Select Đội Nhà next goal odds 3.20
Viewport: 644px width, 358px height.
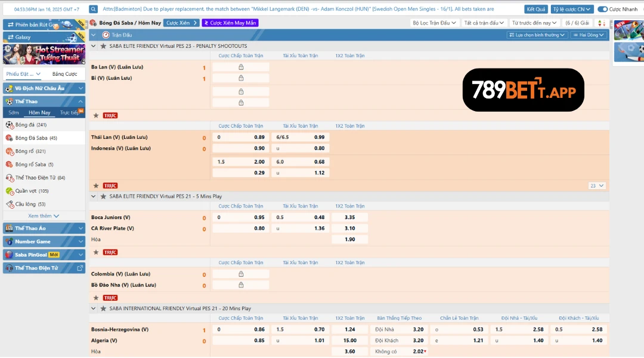click(399, 329)
